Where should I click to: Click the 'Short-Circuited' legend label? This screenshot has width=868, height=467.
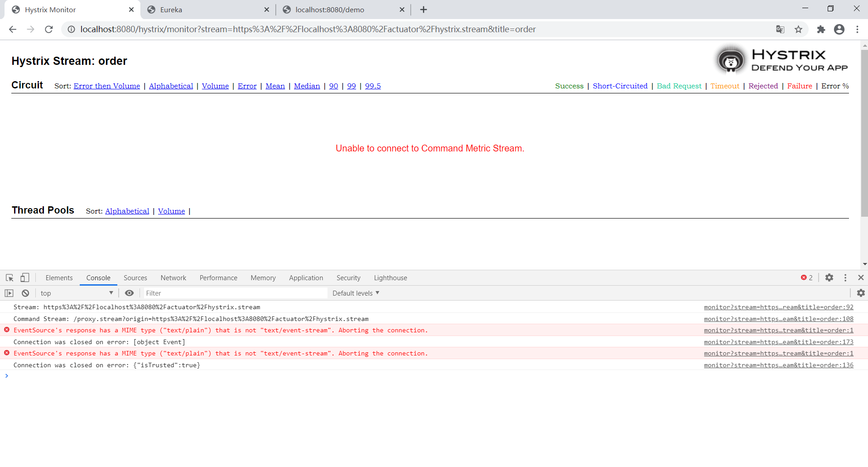[620, 86]
